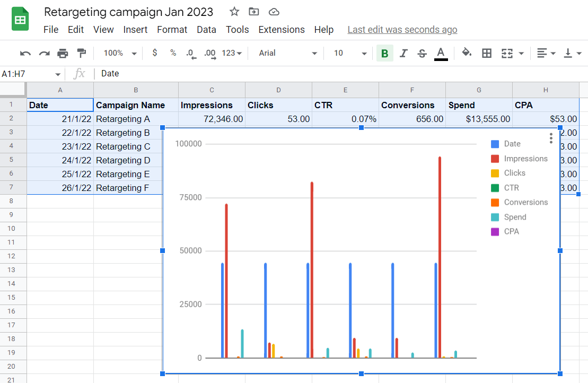Increase decimal places

point(210,53)
